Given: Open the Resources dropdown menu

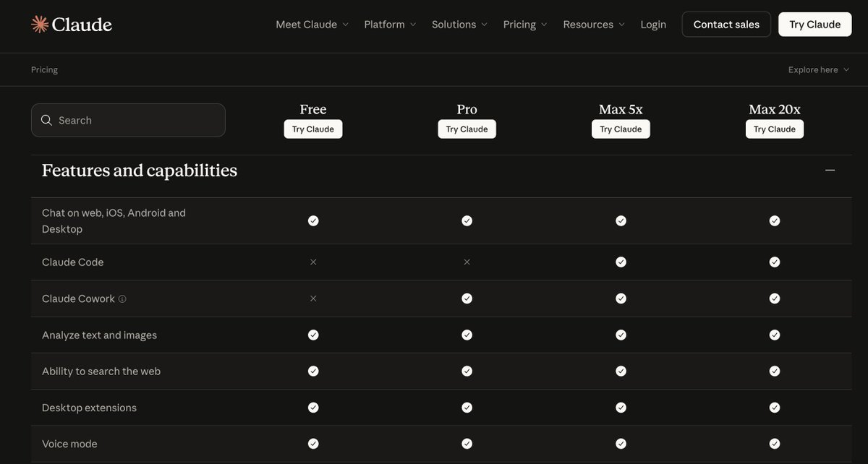Looking at the screenshot, I should 595,25.
